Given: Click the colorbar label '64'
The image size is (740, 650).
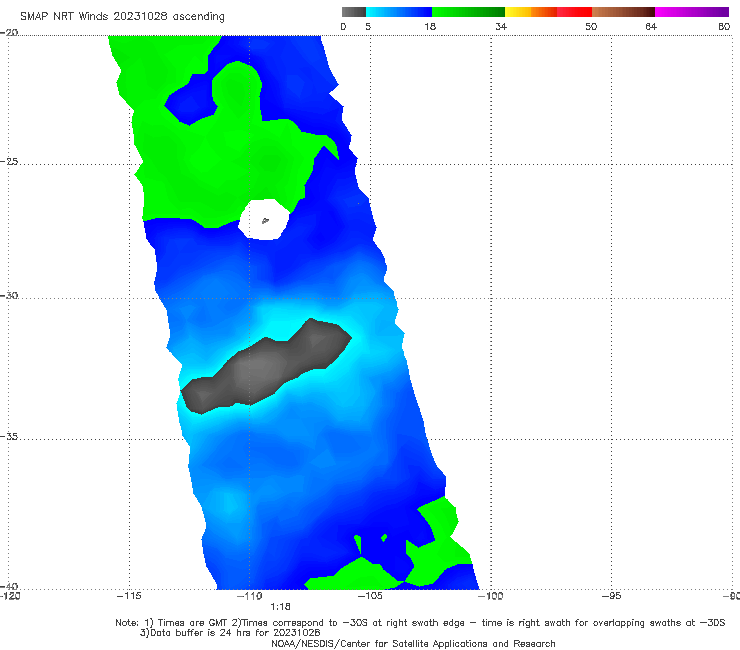Looking at the screenshot, I should tap(651, 27).
